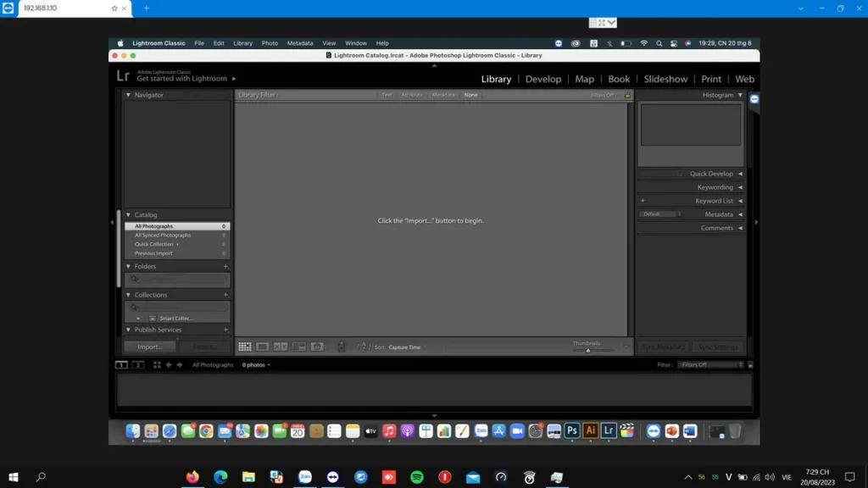Collapse the Navigator panel
Screen dimensions: 868x488
[x=129, y=95]
